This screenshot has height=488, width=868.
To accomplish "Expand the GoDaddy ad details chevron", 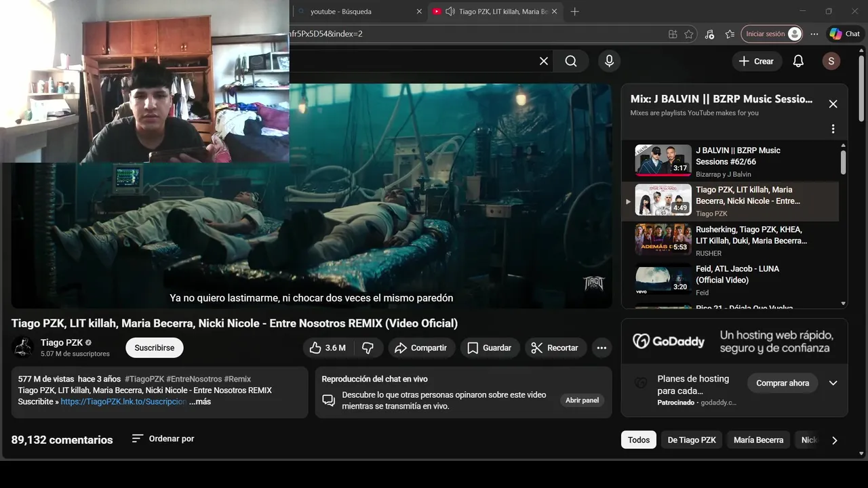I will point(833,383).
